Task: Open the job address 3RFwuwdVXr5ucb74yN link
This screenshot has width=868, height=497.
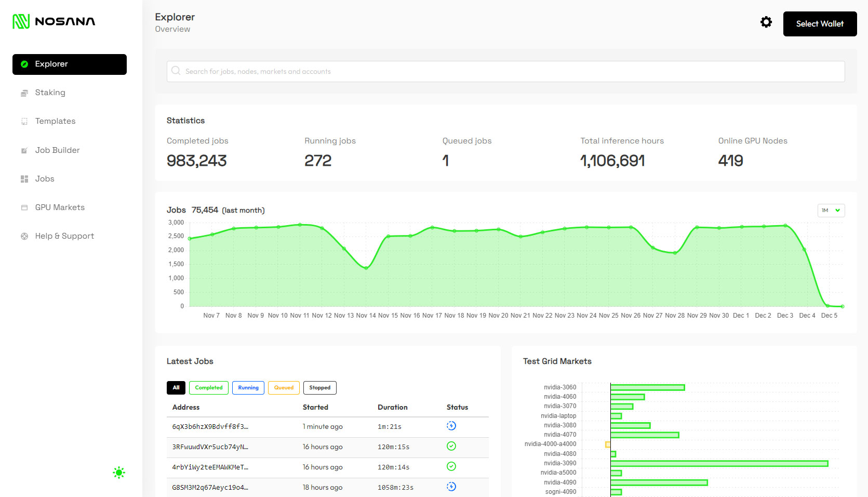Action: tap(210, 447)
